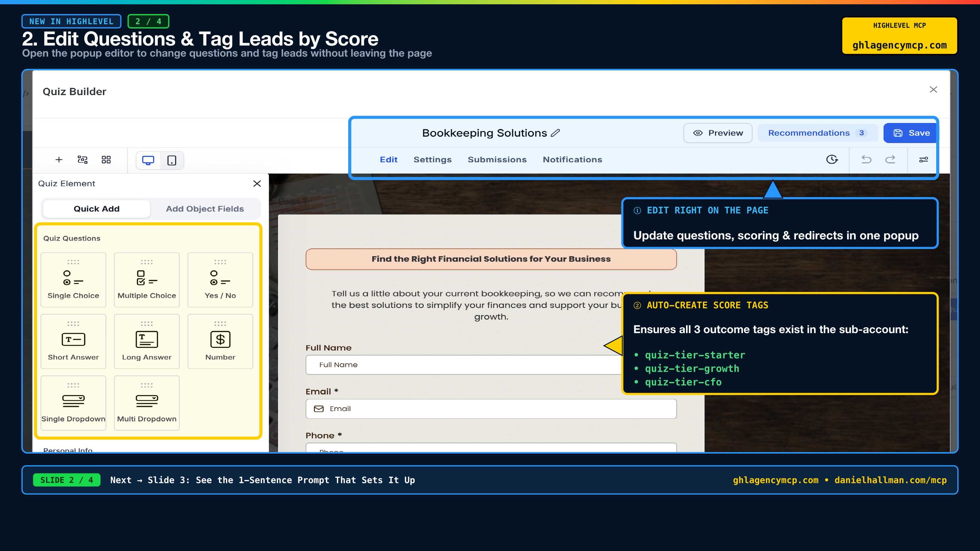Switch to mobile view

click(x=172, y=160)
